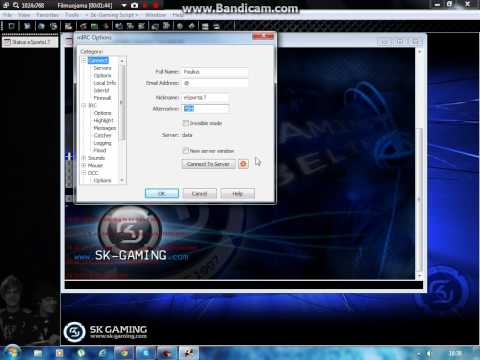Open the Favorites menu
Viewport: 480px width, 360px height.
click(x=48, y=15)
